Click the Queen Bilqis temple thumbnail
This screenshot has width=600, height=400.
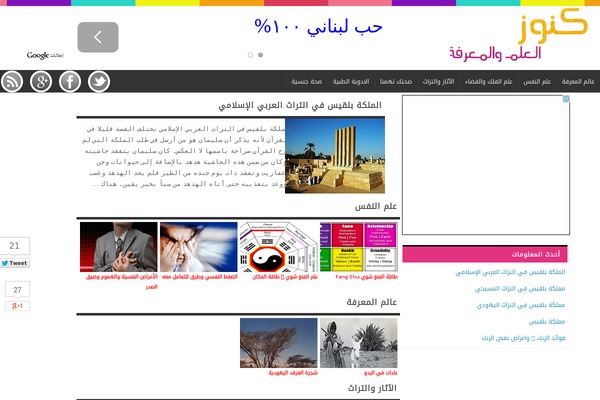pos(335,155)
